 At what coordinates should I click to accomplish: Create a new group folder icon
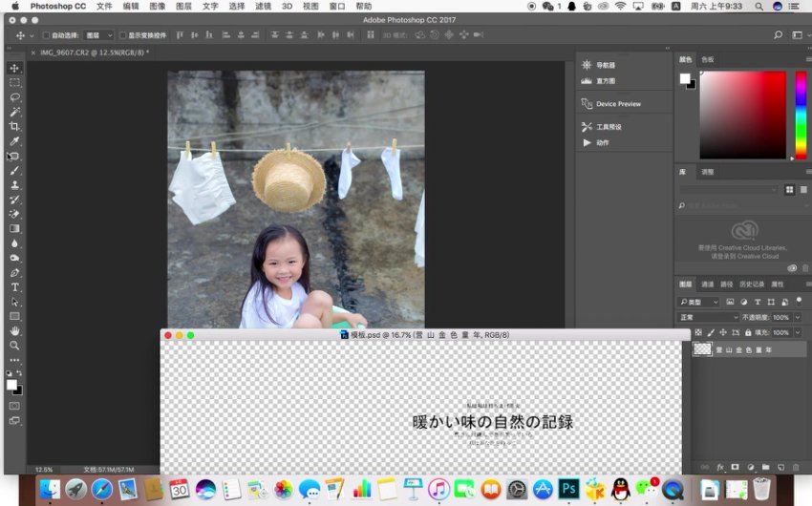tap(765, 467)
